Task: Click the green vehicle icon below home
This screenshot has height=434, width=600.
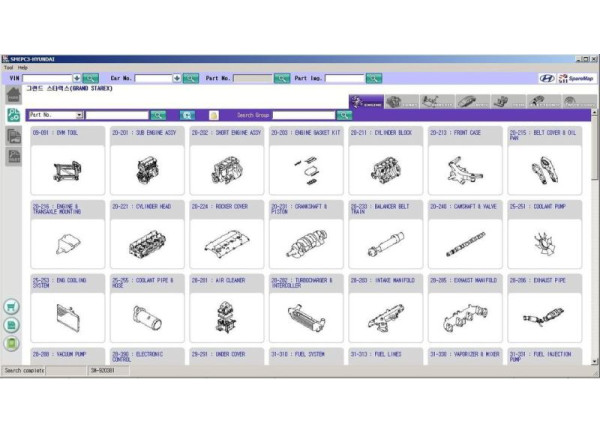Action: [x=14, y=116]
